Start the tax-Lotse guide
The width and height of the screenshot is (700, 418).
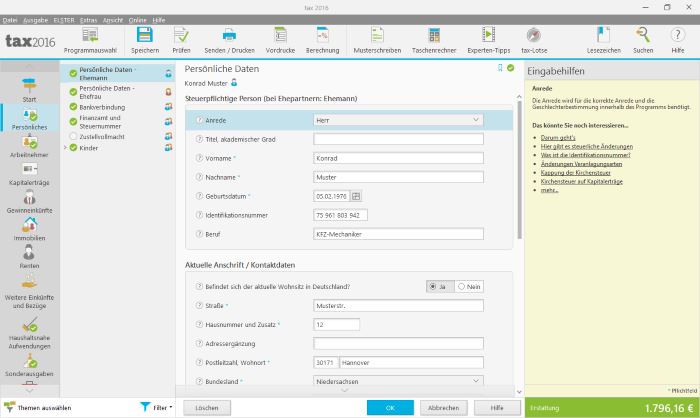(x=534, y=40)
